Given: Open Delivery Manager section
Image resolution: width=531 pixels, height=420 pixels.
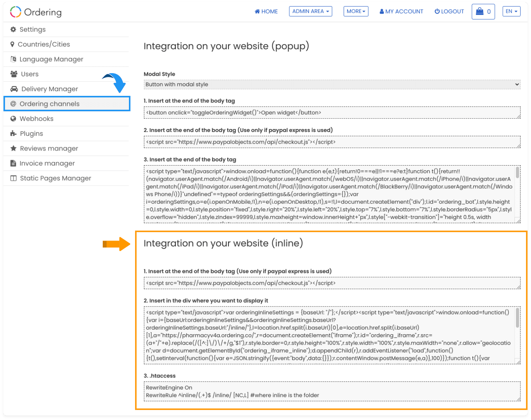Looking at the screenshot, I should (x=66, y=89).
